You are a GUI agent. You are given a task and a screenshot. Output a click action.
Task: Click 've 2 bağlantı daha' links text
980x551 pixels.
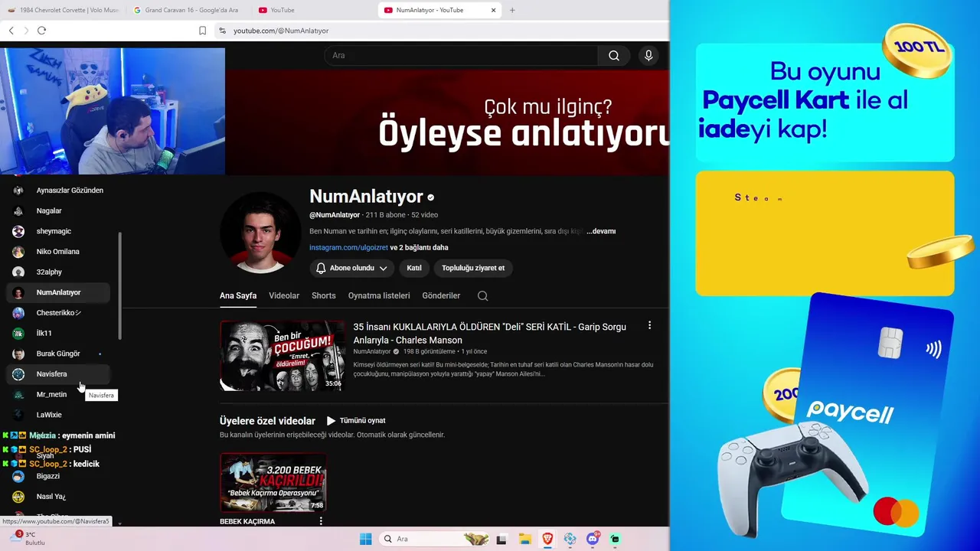(419, 247)
